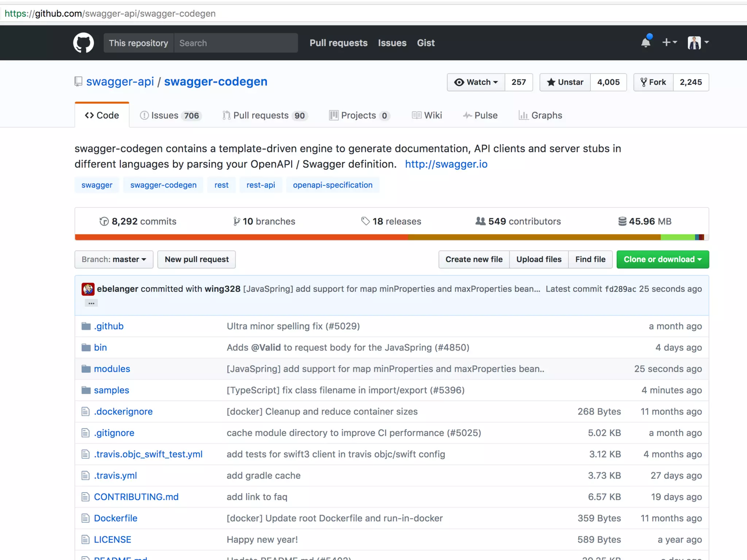Open the notifications bell icon

(646, 42)
